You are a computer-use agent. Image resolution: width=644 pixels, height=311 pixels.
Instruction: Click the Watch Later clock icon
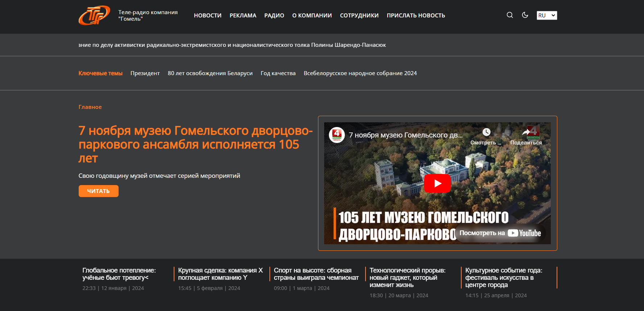click(486, 132)
